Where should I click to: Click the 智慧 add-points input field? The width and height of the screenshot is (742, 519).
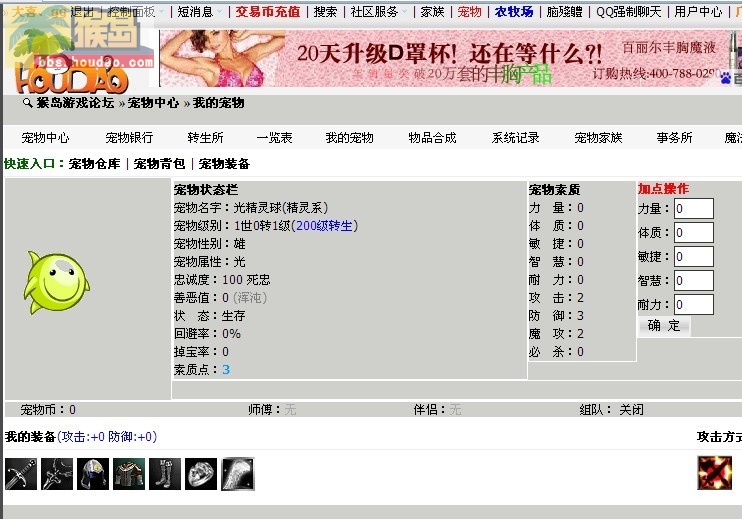[693, 281]
